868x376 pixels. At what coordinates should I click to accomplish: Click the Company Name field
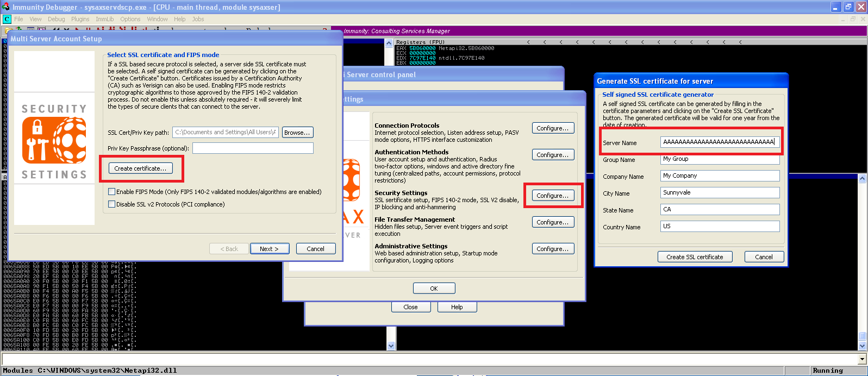(720, 176)
